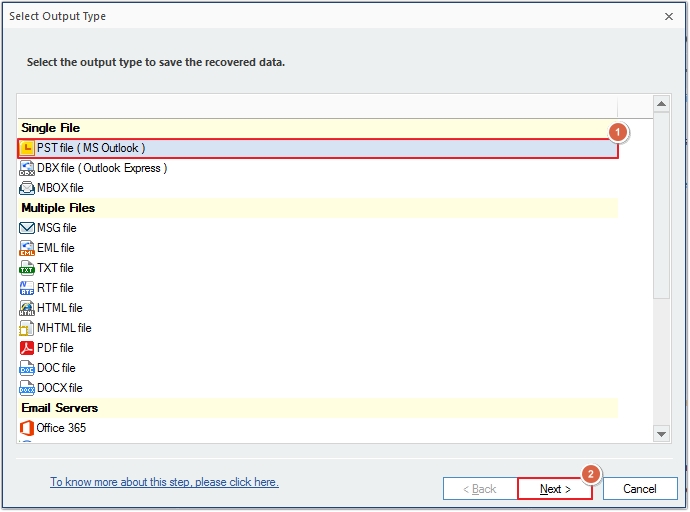Click the "Multiple Files" group header
This screenshot has width=690, height=512.
pos(318,208)
